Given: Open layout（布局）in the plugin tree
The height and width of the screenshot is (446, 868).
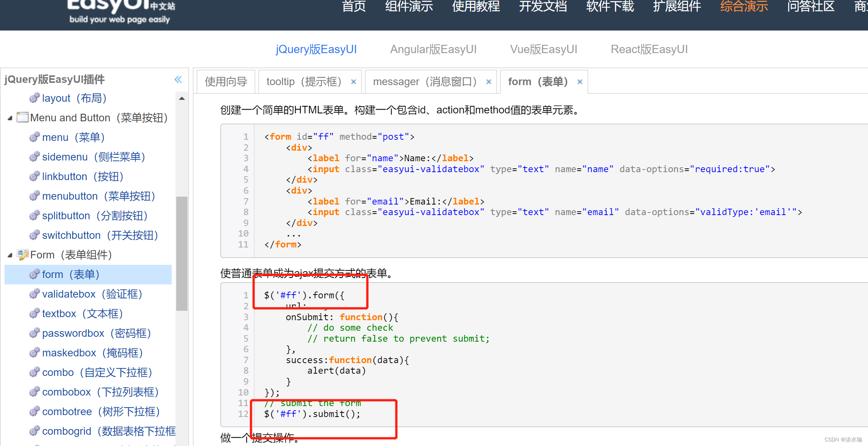Looking at the screenshot, I should point(75,98).
